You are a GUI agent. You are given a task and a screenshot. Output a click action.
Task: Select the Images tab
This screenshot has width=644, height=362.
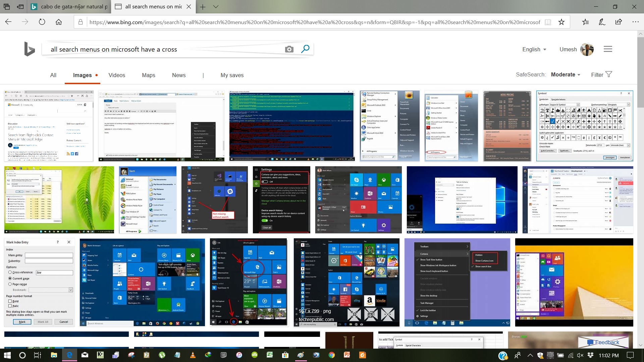tap(83, 75)
